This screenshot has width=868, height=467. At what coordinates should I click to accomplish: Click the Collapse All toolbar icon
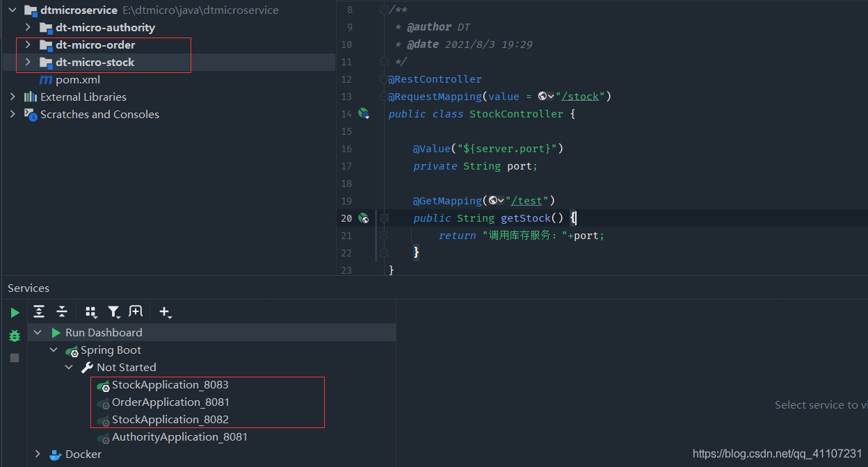coord(62,311)
